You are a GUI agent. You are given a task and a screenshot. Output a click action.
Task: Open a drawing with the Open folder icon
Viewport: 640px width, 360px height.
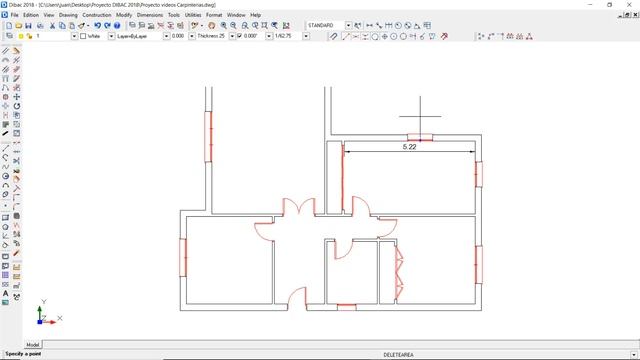coord(18,25)
